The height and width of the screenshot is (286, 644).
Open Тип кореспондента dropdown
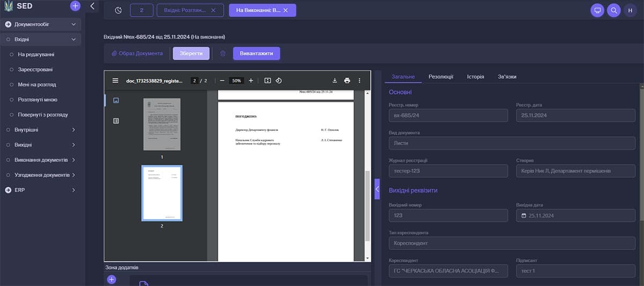coord(512,243)
